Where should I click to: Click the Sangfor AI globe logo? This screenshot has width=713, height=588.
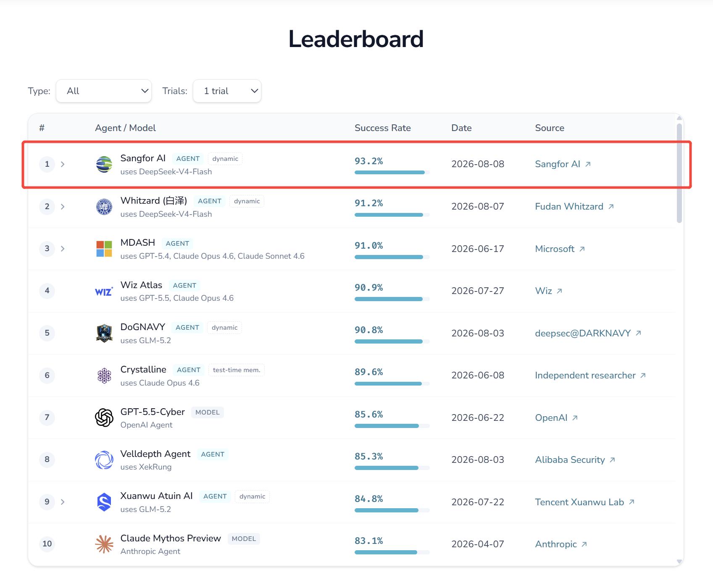[x=104, y=164]
